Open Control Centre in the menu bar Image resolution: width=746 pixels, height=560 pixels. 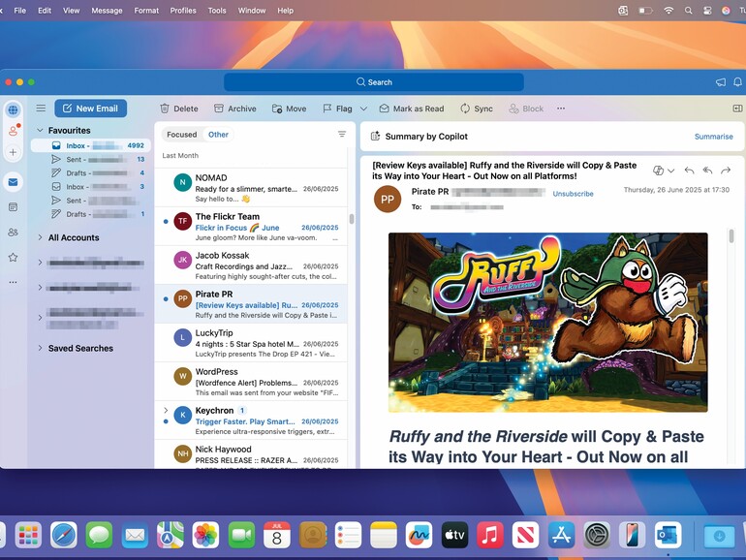(707, 11)
